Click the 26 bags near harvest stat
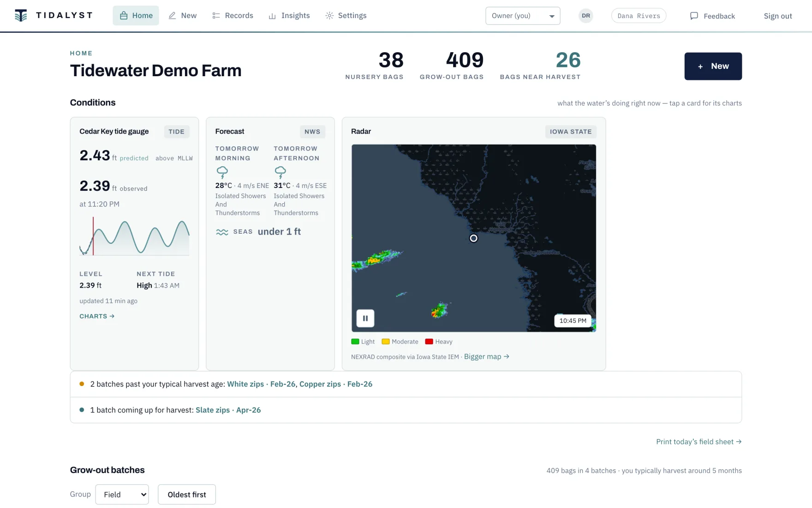The height and width of the screenshot is (508, 812). pos(540,66)
